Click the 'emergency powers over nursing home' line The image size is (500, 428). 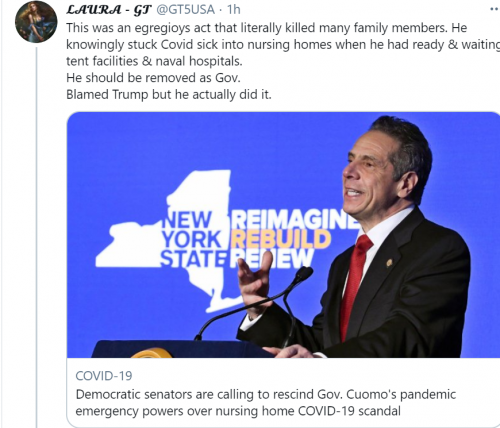point(238,411)
